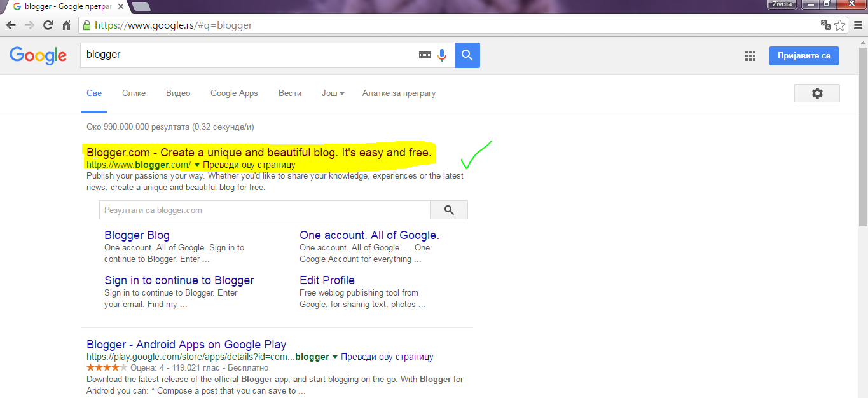Click the orange star rating of Google Play result
This screenshot has width=868, height=398.
point(107,367)
